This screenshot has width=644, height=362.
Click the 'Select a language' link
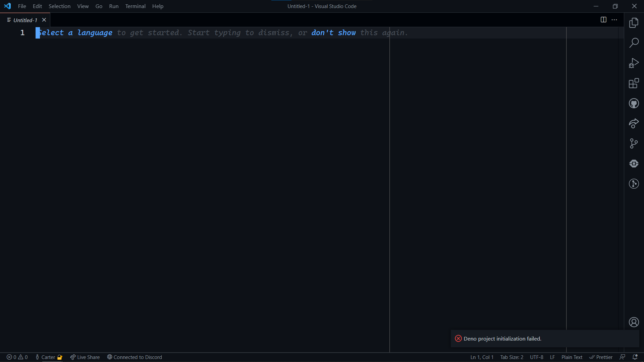click(x=75, y=33)
